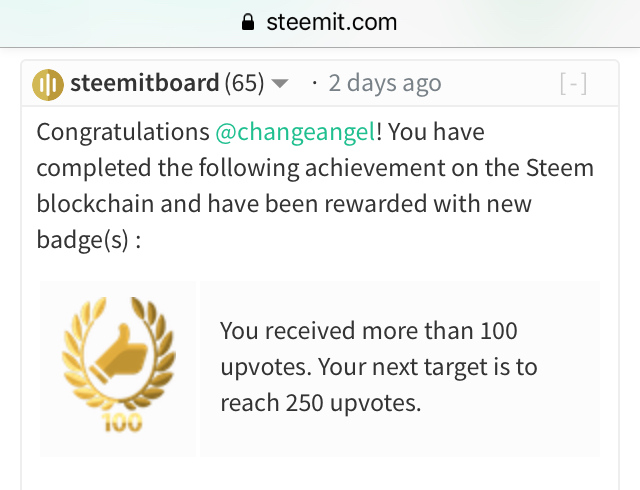The height and width of the screenshot is (490, 640).
Task: Open steemitboard's round avatar icon
Action: [x=48, y=83]
